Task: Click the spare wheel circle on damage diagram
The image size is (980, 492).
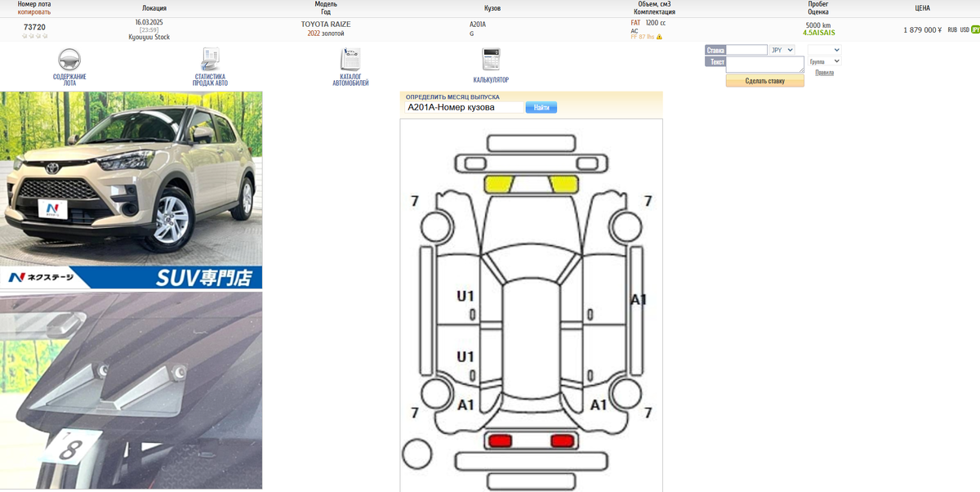Action: click(x=416, y=453)
